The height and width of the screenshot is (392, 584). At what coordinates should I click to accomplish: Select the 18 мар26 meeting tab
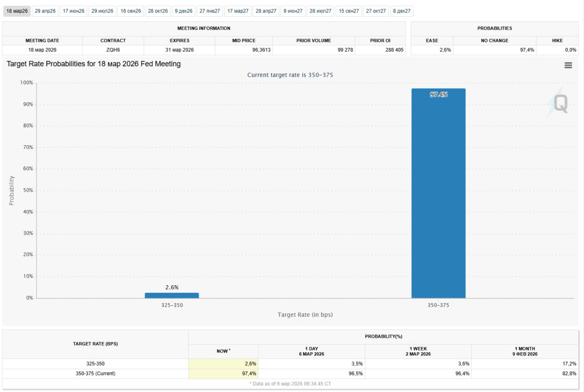16,11
